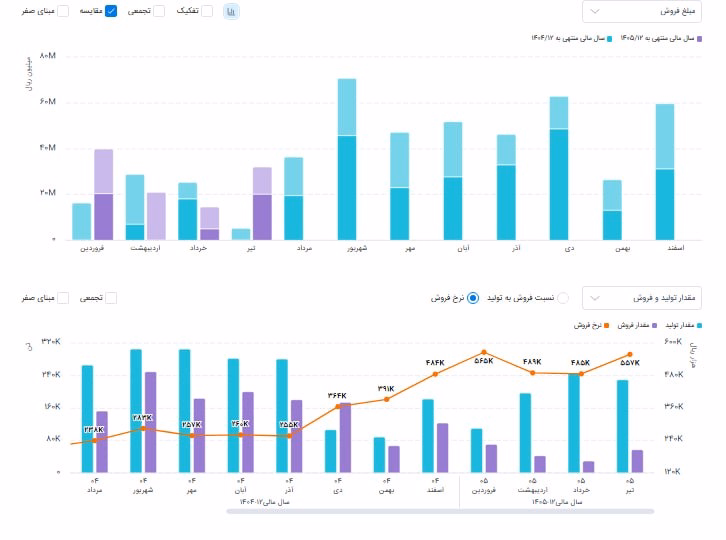Open the مبلغ فروش dropdown
Image resolution: width=726 pixels, height=540 pixels.
[x=642, y=11]
